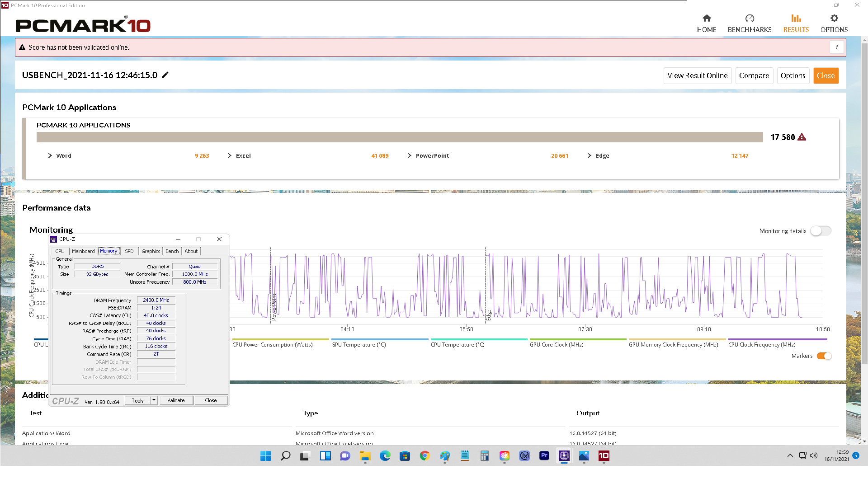The height and width of the screenshot is (488, 868).
Task: Click the PCMark page vertical scrollbar
Action: click(864, 203)
